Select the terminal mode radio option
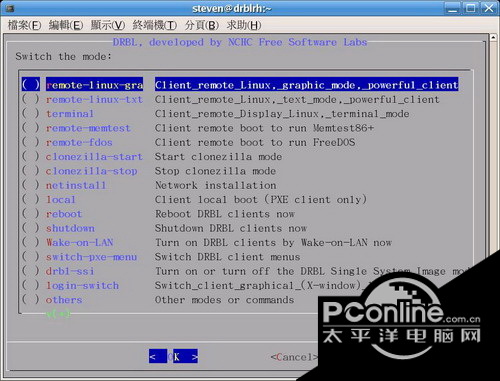 31,113
